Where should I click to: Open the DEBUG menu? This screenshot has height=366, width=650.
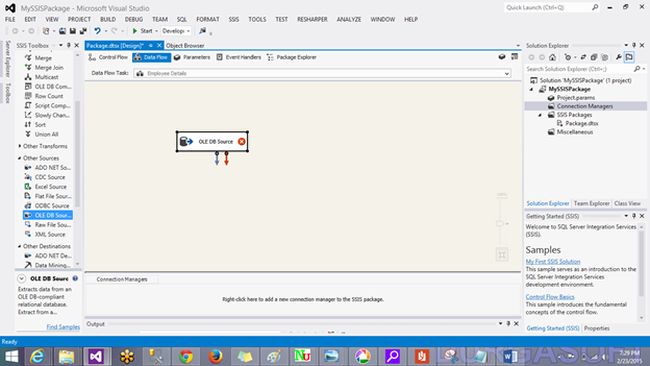pyautogui.click(x=134, y=19)
